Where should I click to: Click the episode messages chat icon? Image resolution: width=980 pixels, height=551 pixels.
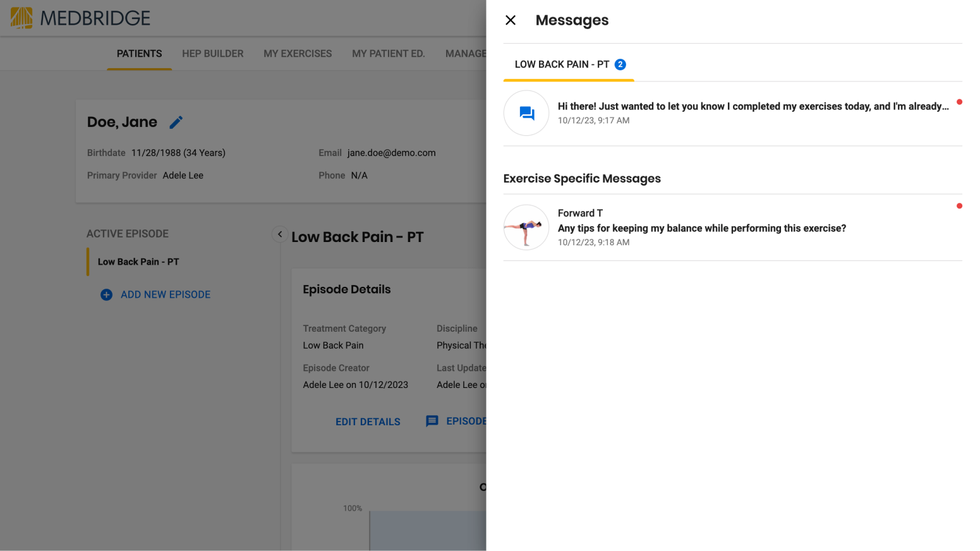click(432, 421)
